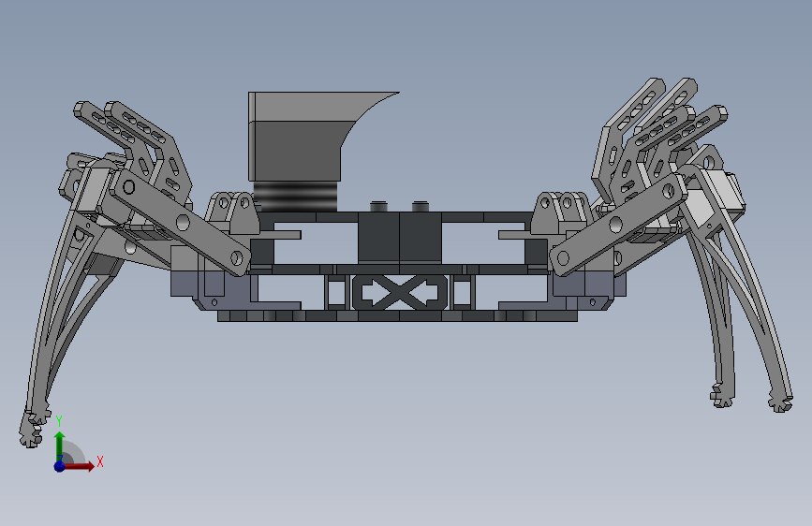Select the black ribbed block beneath the hood
This screenshot has height=526, width=812.
click(295, 197)
